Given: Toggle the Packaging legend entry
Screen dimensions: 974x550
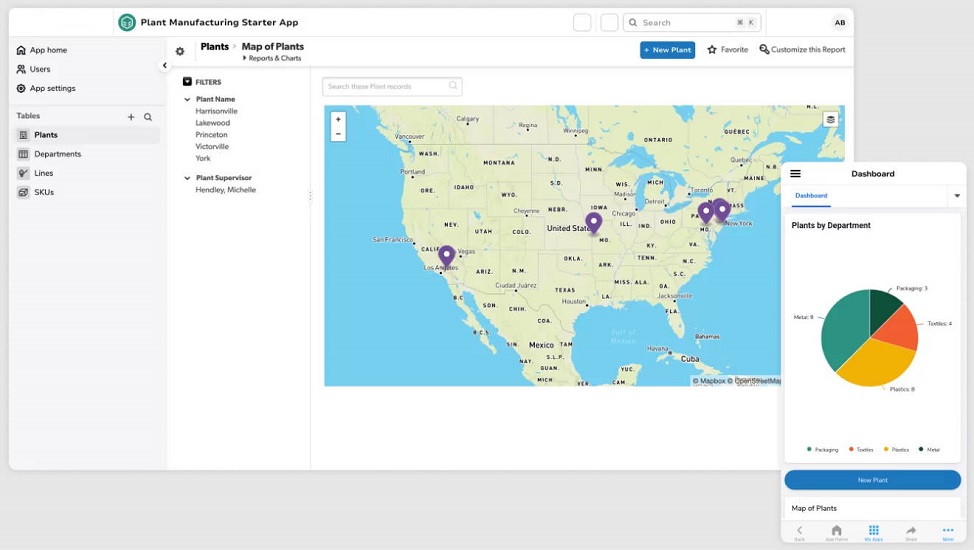Looking at the screenshot, I should pos(822,449).
